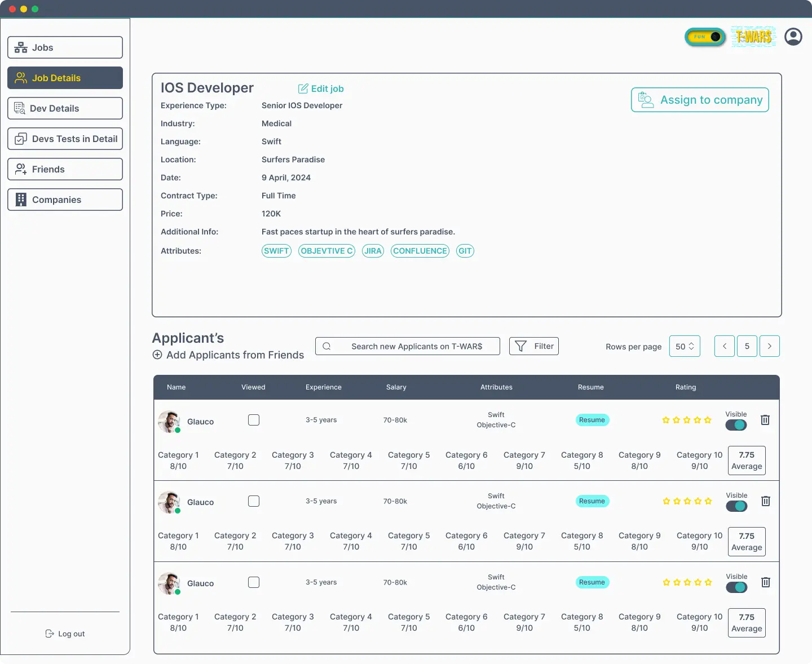Screen dimensions: 812x664
Task: Click the Filter funnel icon
Action: click(x=519, y=346)
